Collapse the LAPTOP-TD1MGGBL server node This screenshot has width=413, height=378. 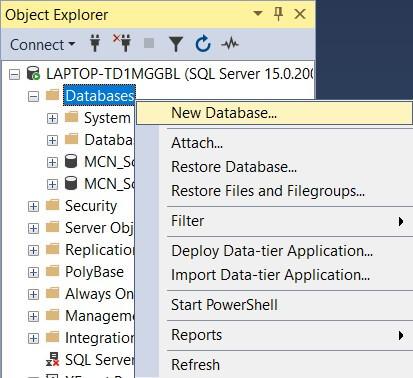14,74
